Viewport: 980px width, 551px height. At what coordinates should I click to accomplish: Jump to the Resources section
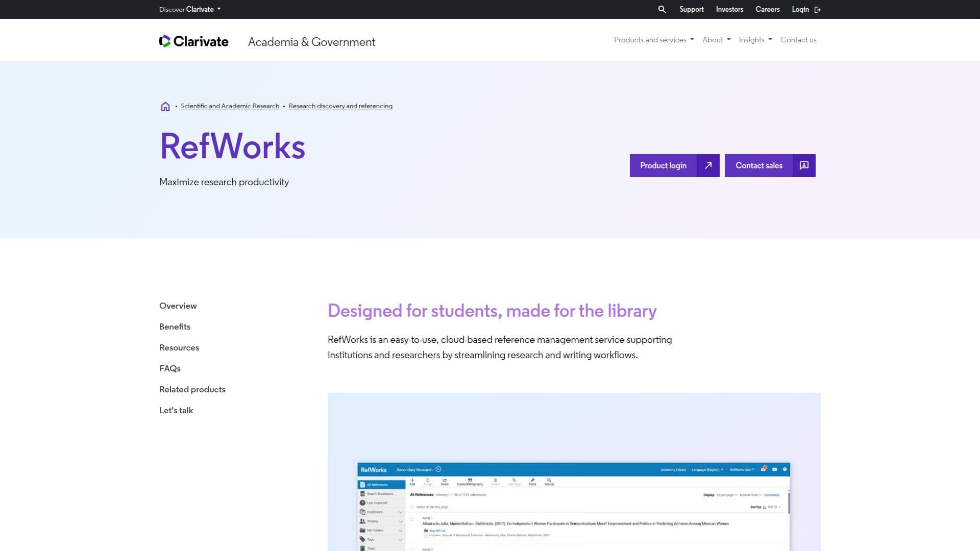click(x=179, y=347)
